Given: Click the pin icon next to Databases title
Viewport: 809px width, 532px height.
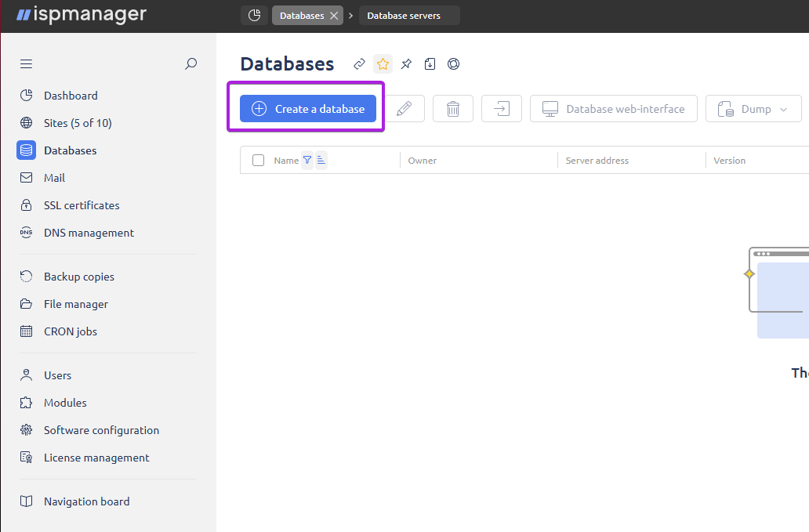Looking at the screenshot, I should [406, 63].
